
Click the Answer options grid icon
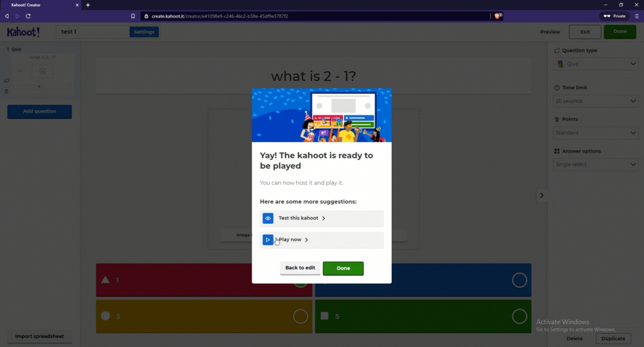tap(557, 151)
